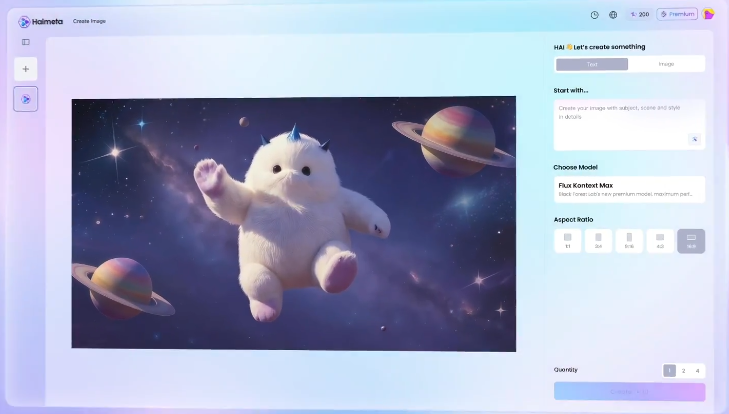Click the 200 credits balance
729x414 pixels.
(x=640, y=14)
